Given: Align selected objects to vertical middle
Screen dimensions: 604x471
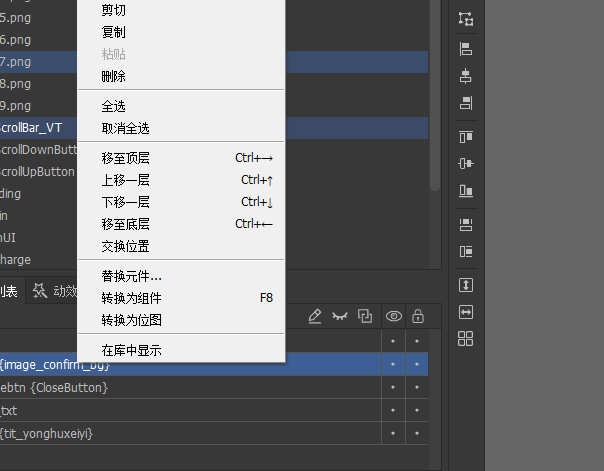Looking at the screenshot, I should point(466,163).
